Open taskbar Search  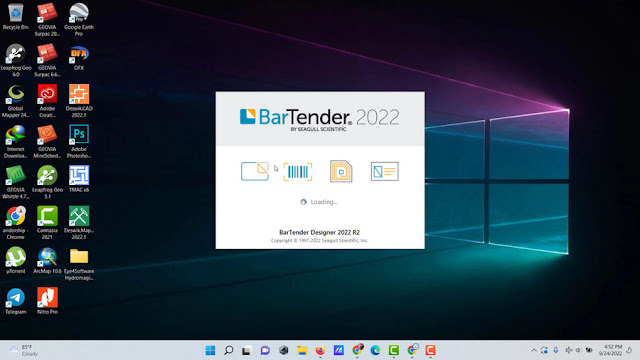(229, 350)
